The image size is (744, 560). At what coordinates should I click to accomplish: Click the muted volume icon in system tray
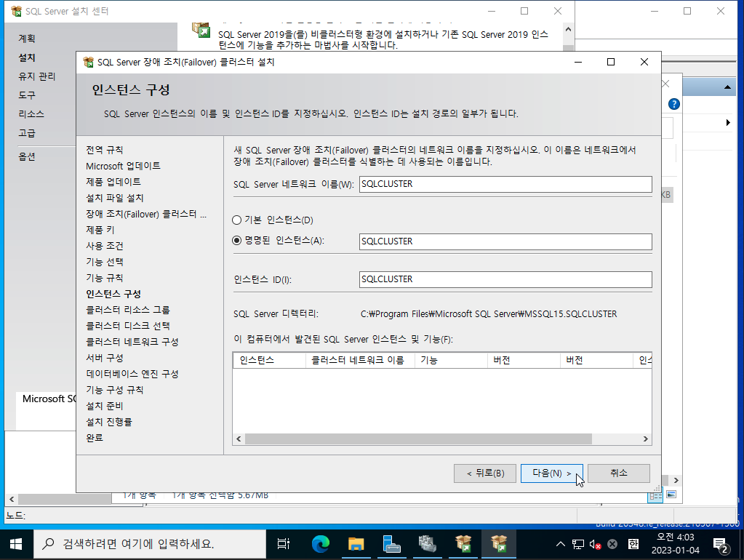pyautogui.click(x=595, y=544)
